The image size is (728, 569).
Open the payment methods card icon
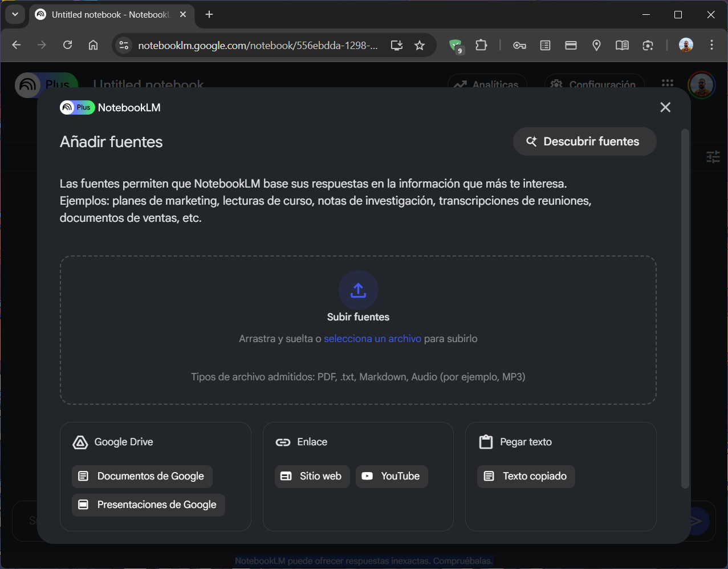[571, 46]
